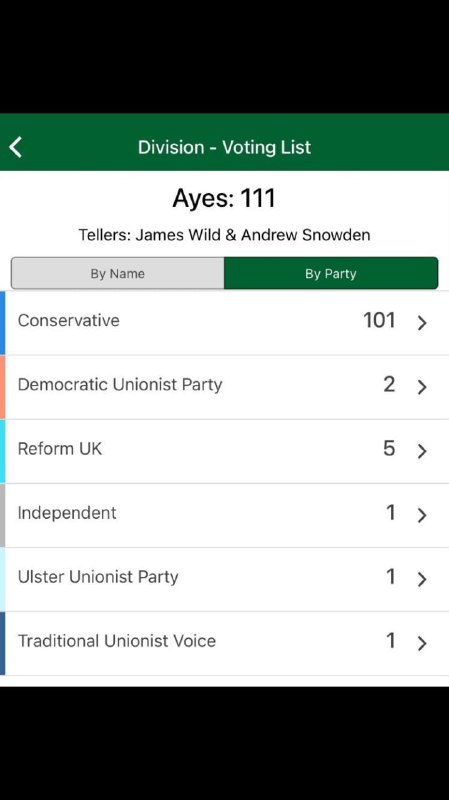Tap the back arrow in the header
Screen dimensions: 449x800
coord(16,147)
